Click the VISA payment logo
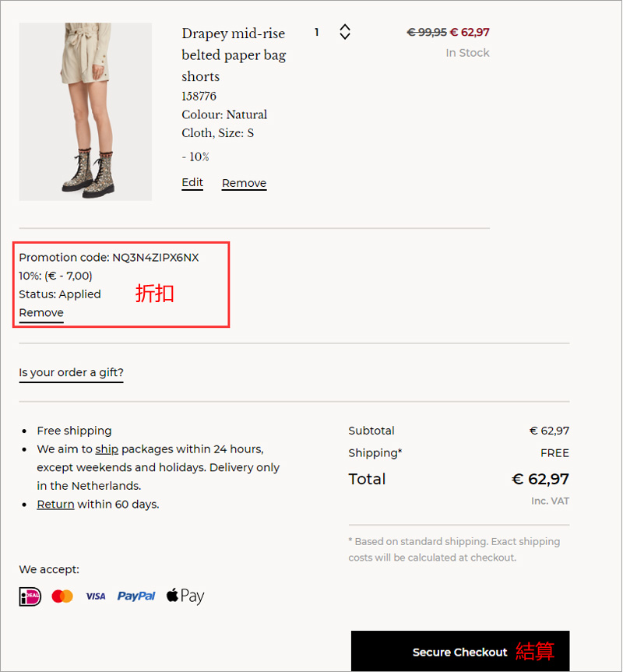The width and height of the screenshot is (623, 672). [95, 596]
